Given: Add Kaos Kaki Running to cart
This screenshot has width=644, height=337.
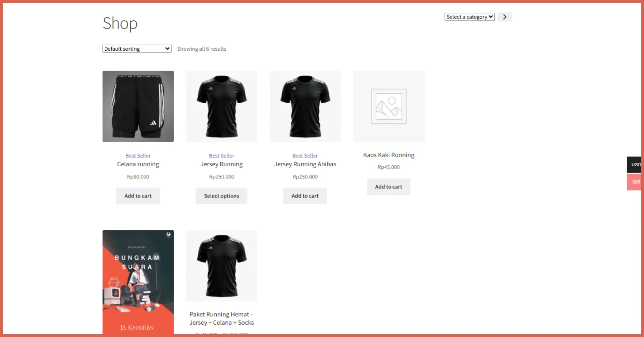Looking at the screenshot, I should coord(388,187).
